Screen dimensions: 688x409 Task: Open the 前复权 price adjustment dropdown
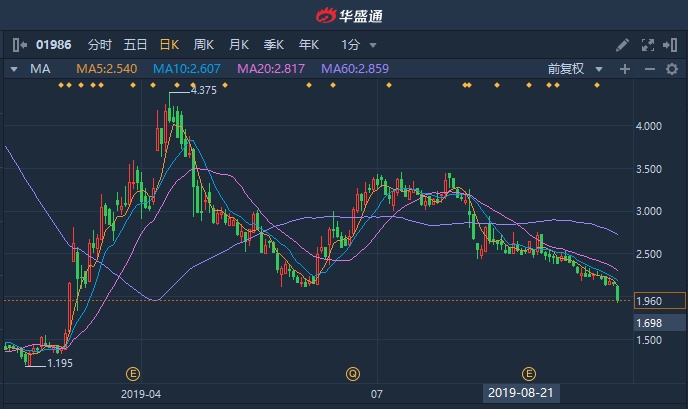575,69
